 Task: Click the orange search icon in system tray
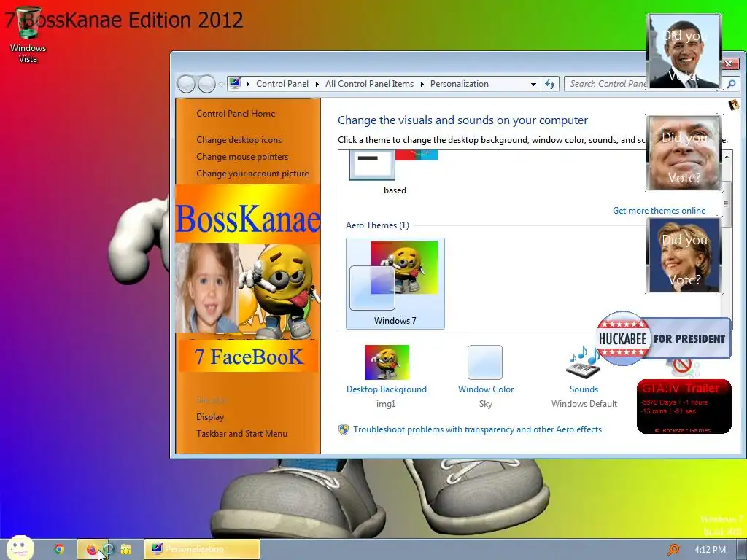click(x=673, y=550)
